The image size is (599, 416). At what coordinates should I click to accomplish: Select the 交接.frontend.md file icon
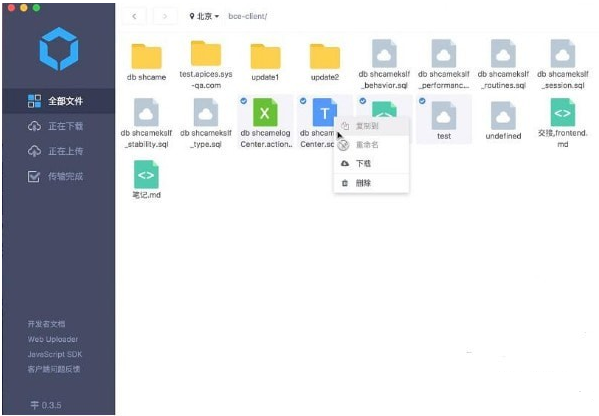click(x=562, y=112)
